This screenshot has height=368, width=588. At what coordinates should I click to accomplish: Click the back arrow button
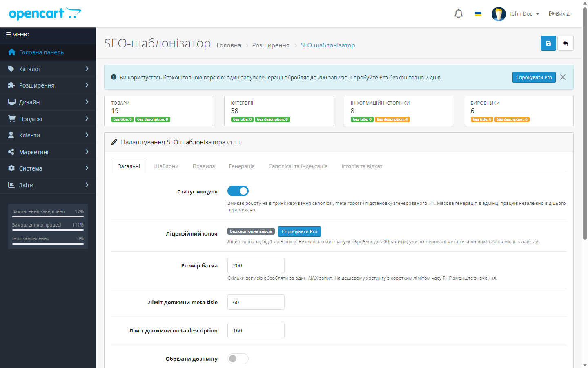click(566, 43)
